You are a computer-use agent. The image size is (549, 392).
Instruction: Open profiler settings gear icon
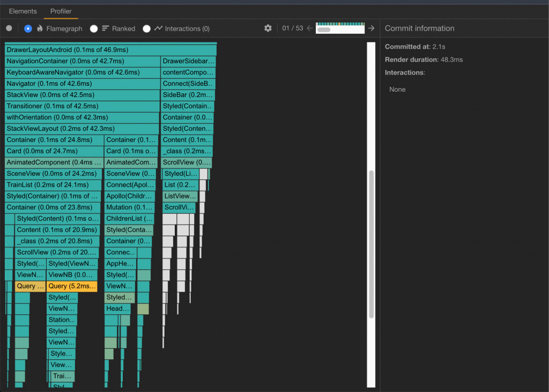coord(268,28)
